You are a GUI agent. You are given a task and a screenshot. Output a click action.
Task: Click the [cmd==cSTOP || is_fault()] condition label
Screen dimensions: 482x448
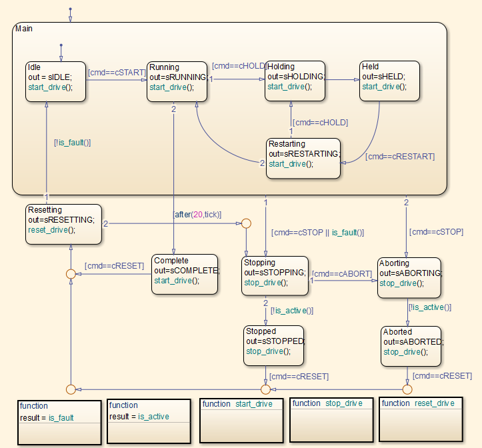pos(317,233)
